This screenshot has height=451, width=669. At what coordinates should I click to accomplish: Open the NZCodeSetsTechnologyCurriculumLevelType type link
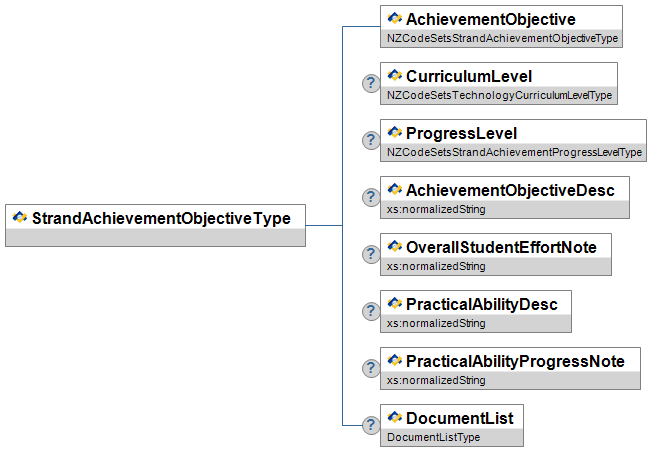pos(499,96)
